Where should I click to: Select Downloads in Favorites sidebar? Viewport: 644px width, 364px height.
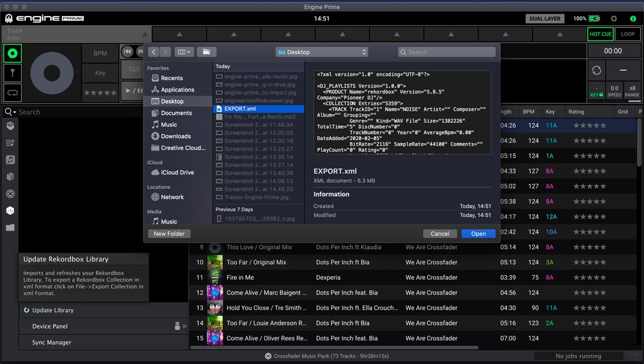(171, 136)
